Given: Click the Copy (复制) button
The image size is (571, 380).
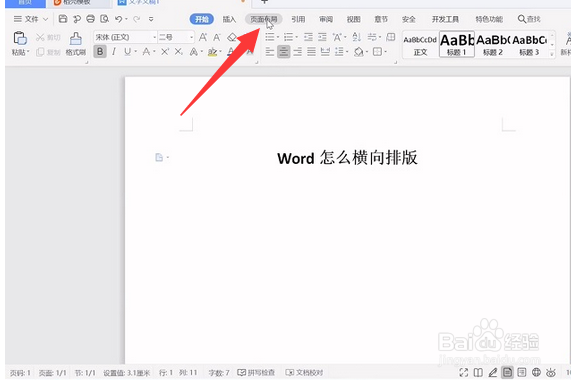Looking at the screenshot, I should pyautogui.click(x=48, y=52).
